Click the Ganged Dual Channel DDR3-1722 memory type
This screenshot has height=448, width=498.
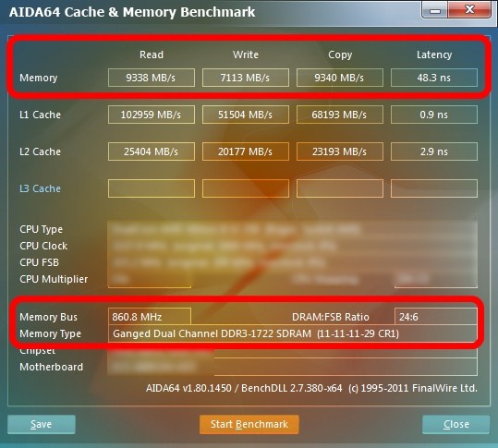tap(293, 333)
